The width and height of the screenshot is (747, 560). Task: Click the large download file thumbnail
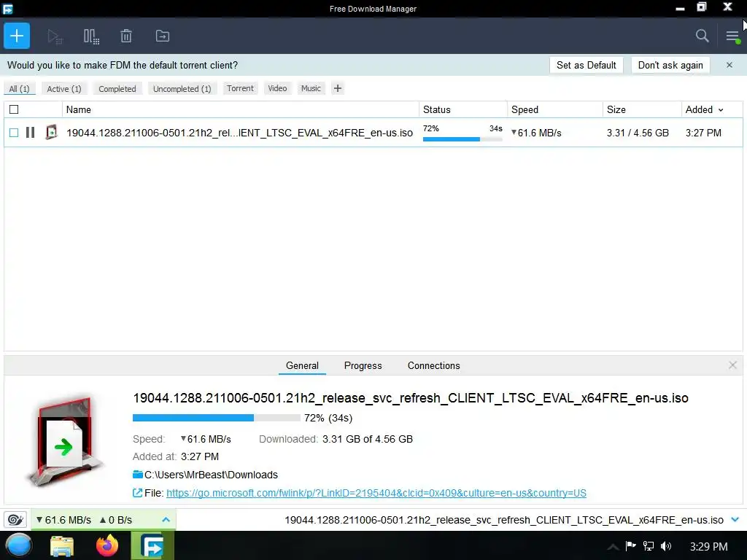click(x=64, y=441)
